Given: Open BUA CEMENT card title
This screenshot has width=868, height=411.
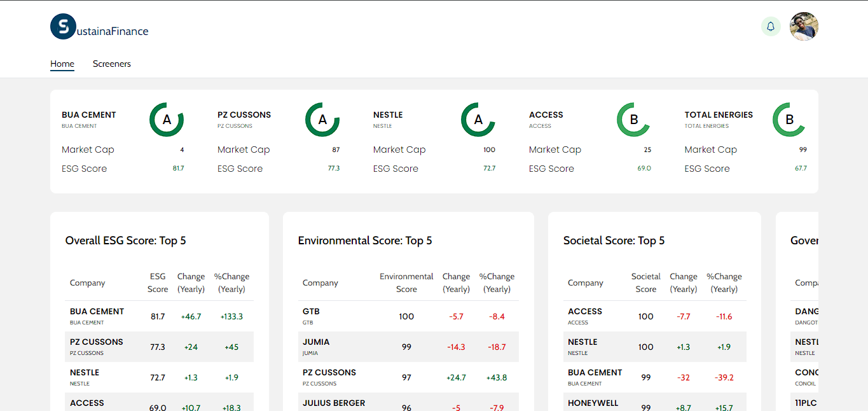Looking at the screenshot, I should (x=89, y=115).
